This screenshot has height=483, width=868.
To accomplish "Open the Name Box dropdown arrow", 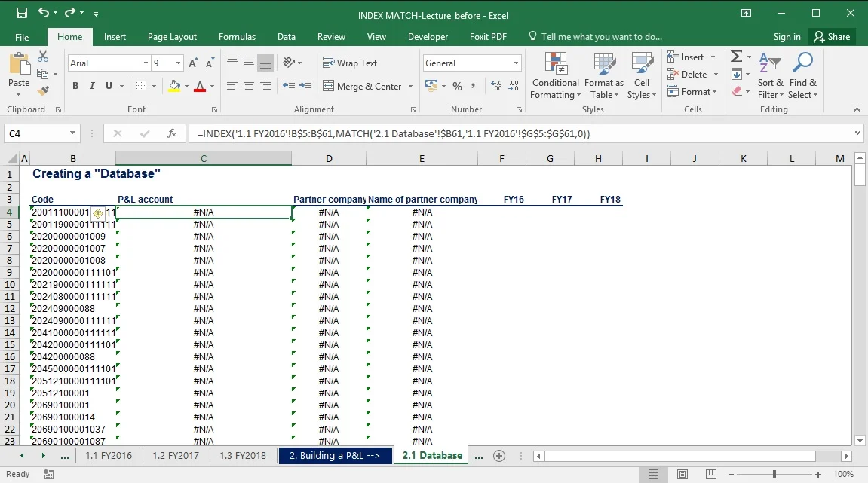I will (x=72, y=133).
